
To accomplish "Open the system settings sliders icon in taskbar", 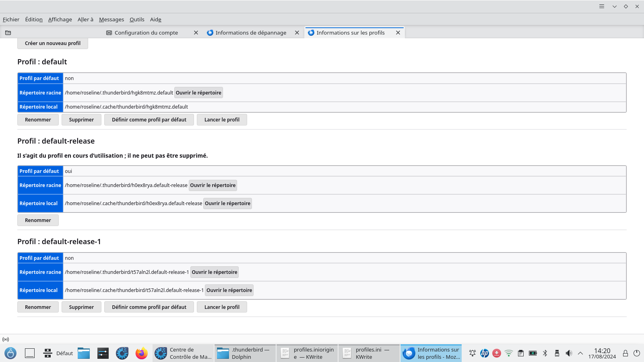I will pos(103,353).
